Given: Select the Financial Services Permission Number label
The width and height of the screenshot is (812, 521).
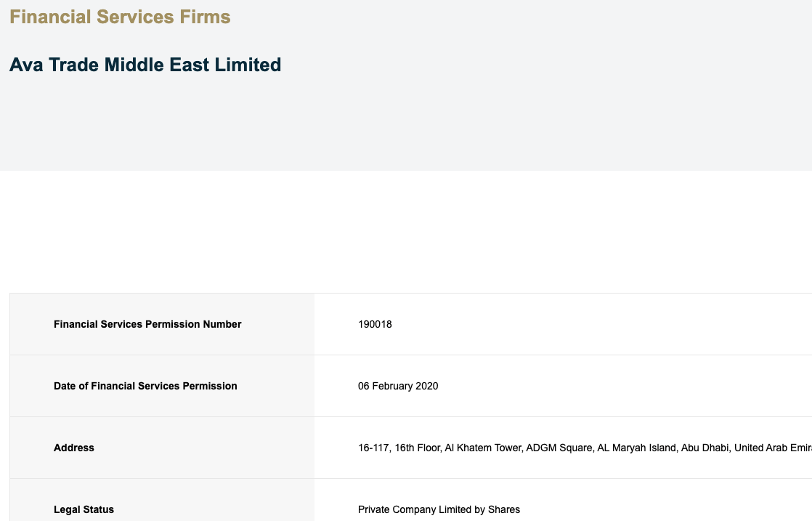Looking at the screenshot, I should tap(147, 324).
